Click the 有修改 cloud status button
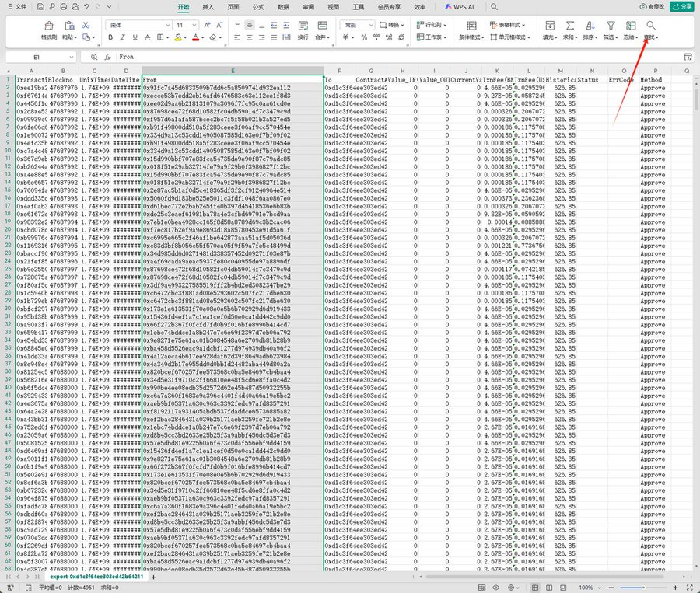 (653, 6)
